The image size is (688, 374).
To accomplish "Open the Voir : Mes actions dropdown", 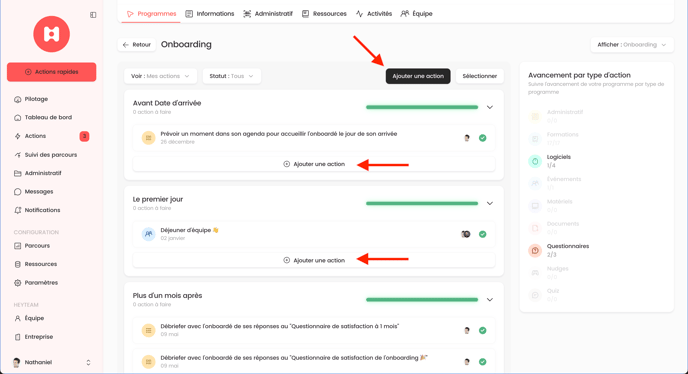I will [160, 76].
